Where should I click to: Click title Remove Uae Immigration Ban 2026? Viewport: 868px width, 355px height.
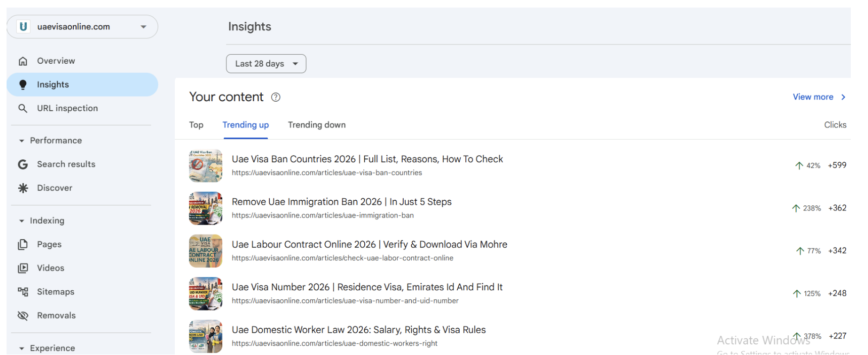[342, 202]
